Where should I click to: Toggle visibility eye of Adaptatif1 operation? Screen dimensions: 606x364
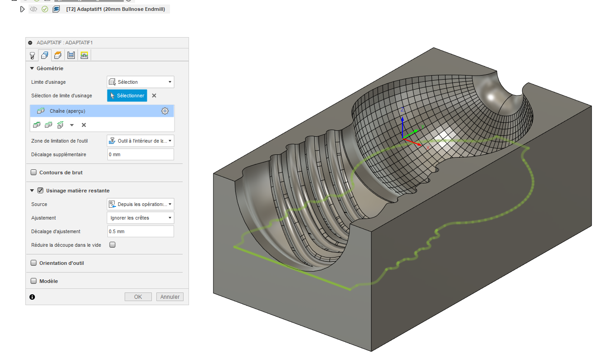(34, 9)
